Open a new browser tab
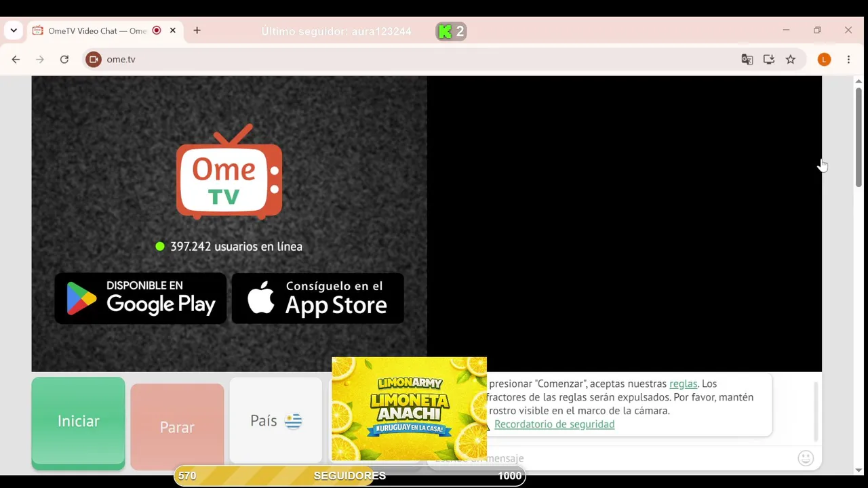The image size is (868, 488). pos(197,30)
